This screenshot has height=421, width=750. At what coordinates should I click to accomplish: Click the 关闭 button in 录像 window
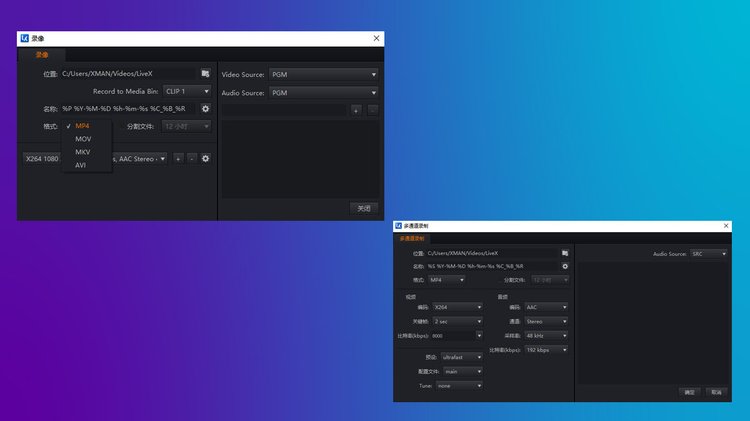pos(364,208)
